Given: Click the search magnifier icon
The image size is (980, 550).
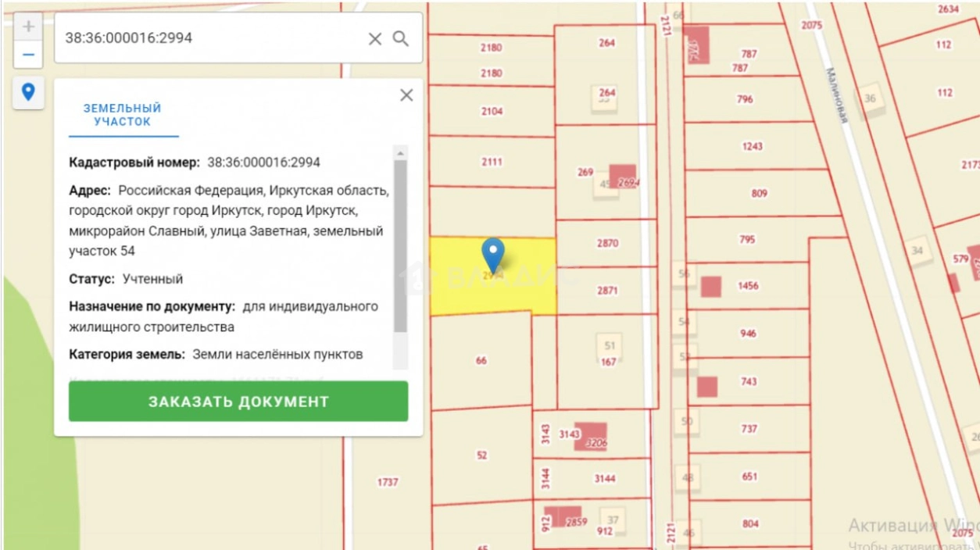Looking at the screenshot, I should coord(401,38).
